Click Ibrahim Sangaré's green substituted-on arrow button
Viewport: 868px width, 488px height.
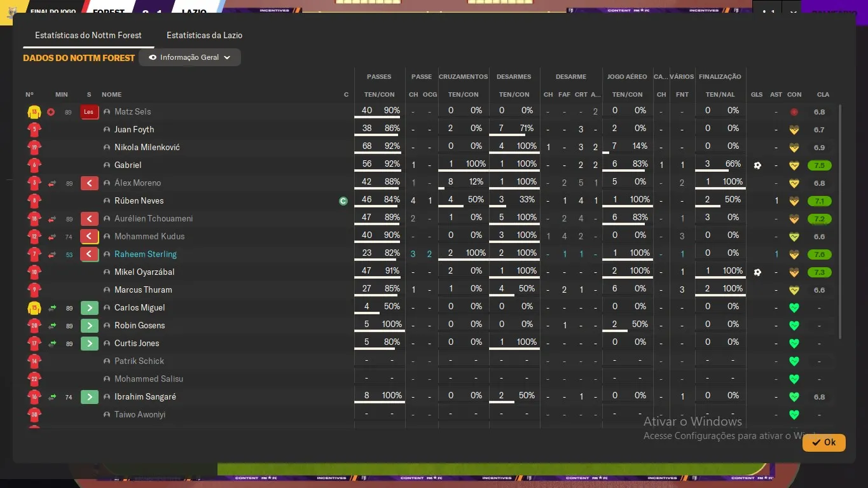89,397
